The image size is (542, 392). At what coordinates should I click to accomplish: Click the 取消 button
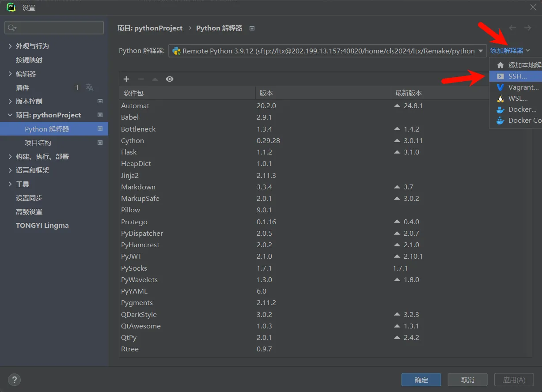[468, 380]
